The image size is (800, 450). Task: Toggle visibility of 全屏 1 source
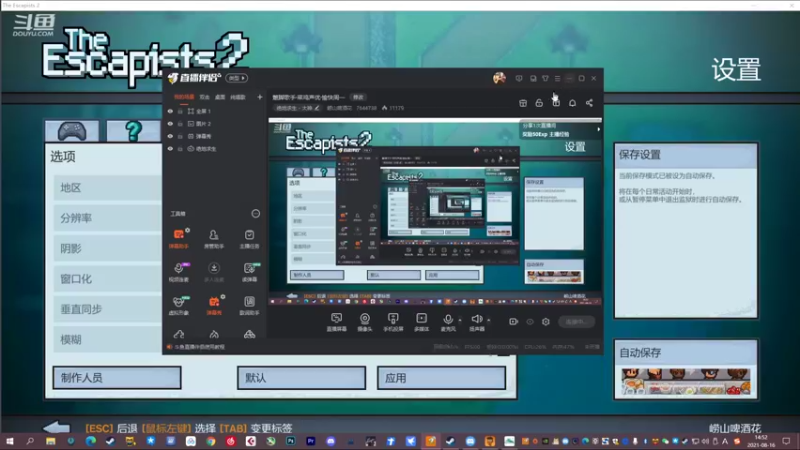pos(170,111)
